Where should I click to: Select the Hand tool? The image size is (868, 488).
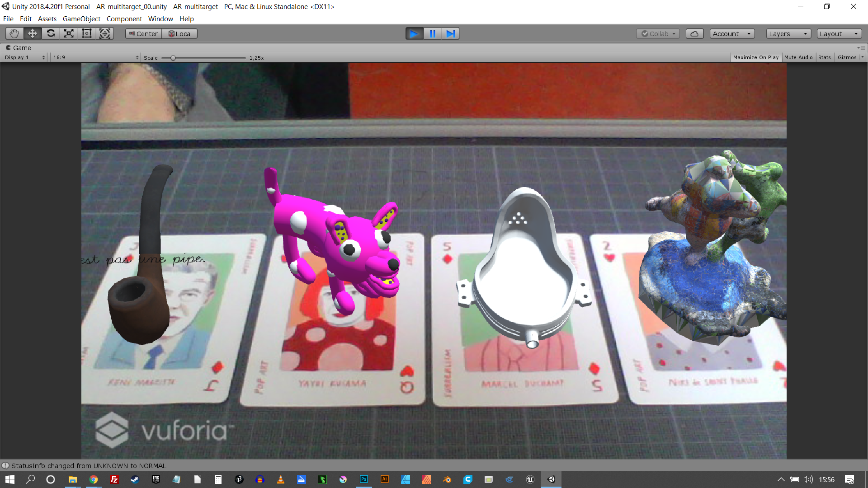pyautogui.click(x=14, y=33)
